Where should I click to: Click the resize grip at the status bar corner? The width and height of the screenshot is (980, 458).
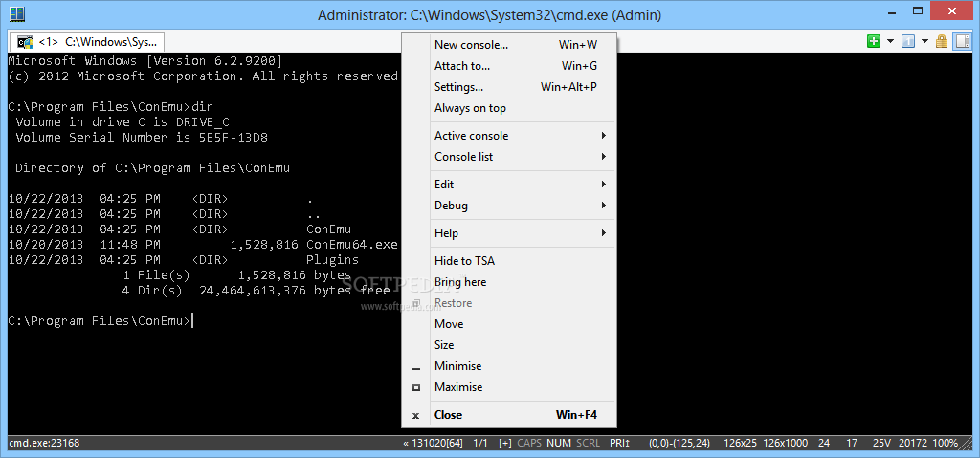[x=966, y=443]
